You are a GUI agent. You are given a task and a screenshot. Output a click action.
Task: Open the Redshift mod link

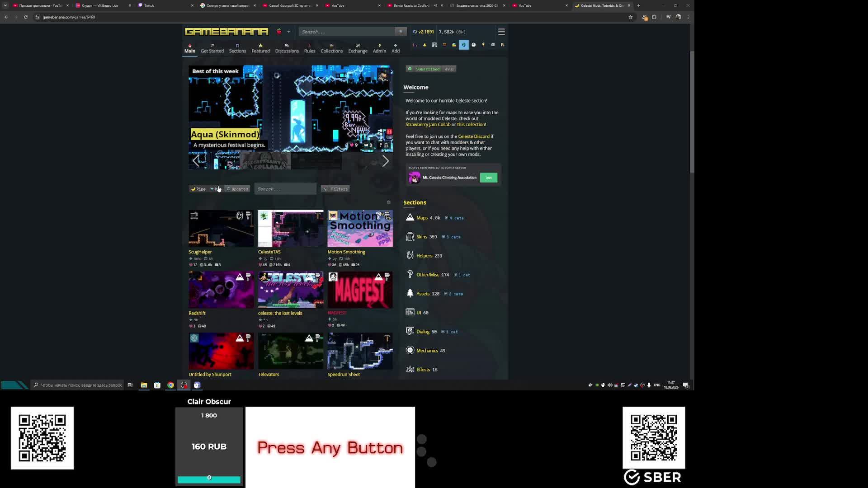(197, 313)
